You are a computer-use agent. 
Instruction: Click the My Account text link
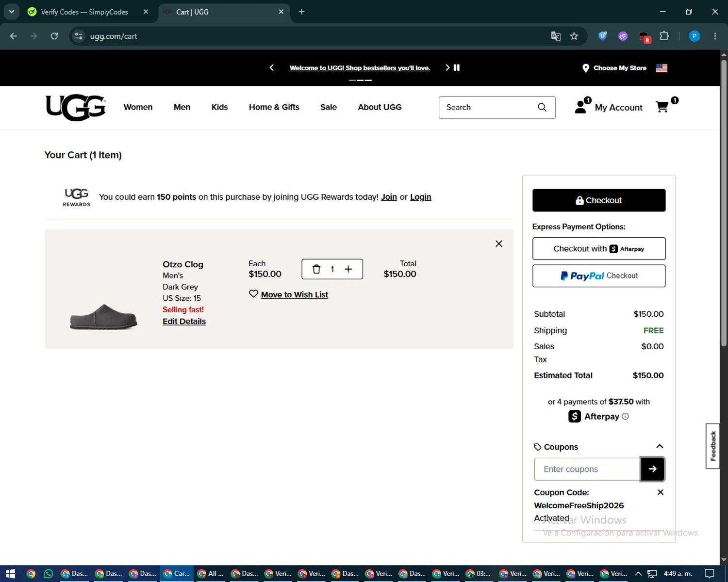click(x=618, y=108)
